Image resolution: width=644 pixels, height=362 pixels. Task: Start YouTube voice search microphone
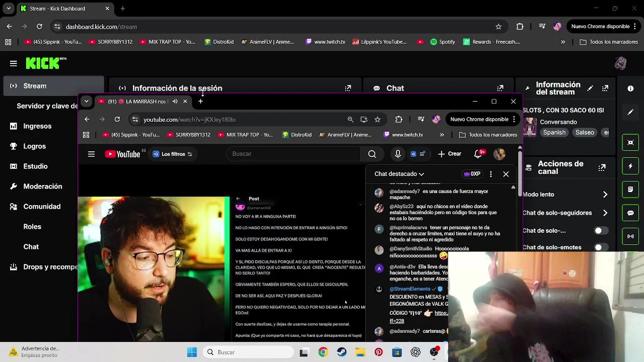(397, 154)
